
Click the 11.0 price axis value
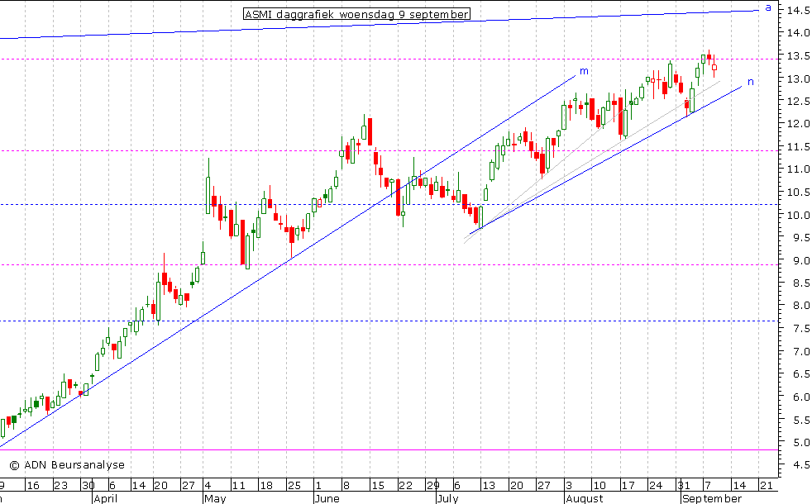tap(798, 169)
